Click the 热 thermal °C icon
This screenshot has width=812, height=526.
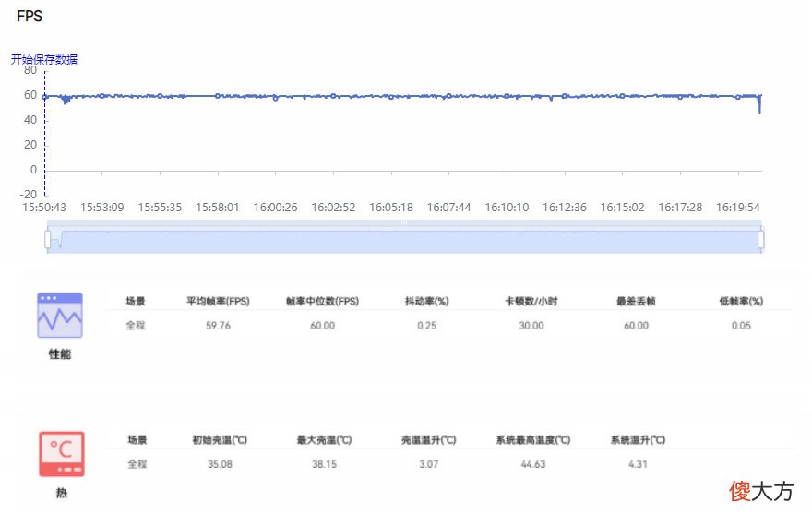(62, 454)
